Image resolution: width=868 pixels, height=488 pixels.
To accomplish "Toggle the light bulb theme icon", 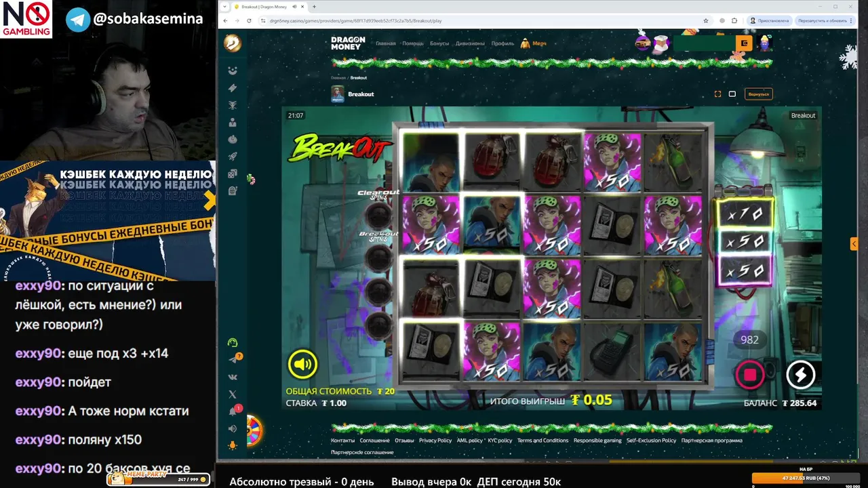I will point(233,445).
